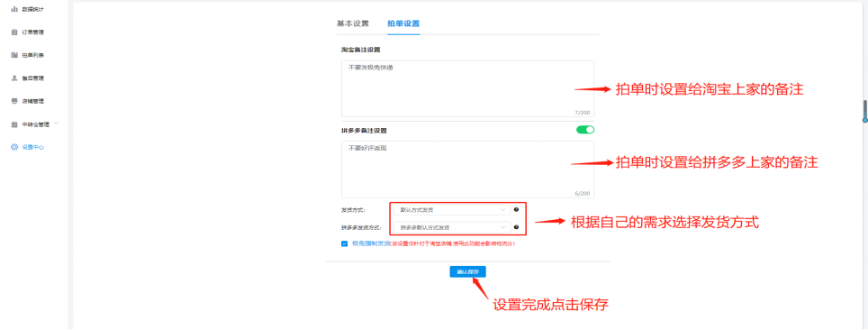The height and width of the screenshot is (330, 868).
Task: Click the help icon beside 发货方式 dropdown
Action: point(516,210)
